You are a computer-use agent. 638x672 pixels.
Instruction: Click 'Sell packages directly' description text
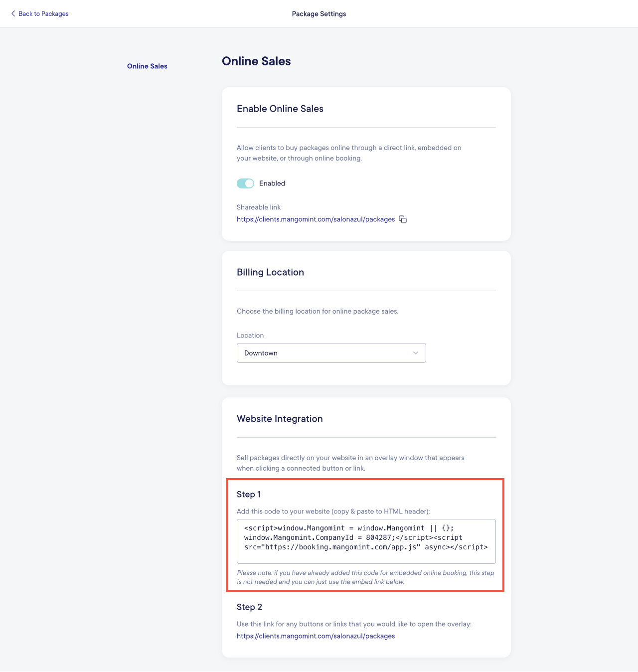pos(350,463)
